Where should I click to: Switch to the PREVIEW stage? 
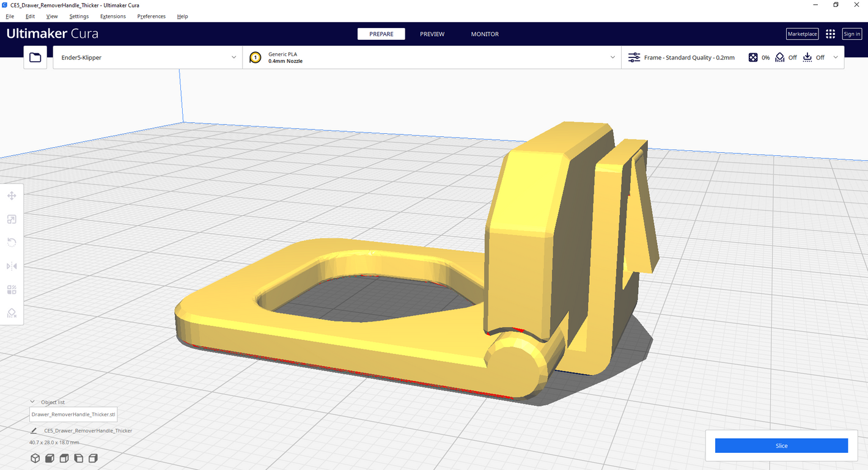click(432, 34)
